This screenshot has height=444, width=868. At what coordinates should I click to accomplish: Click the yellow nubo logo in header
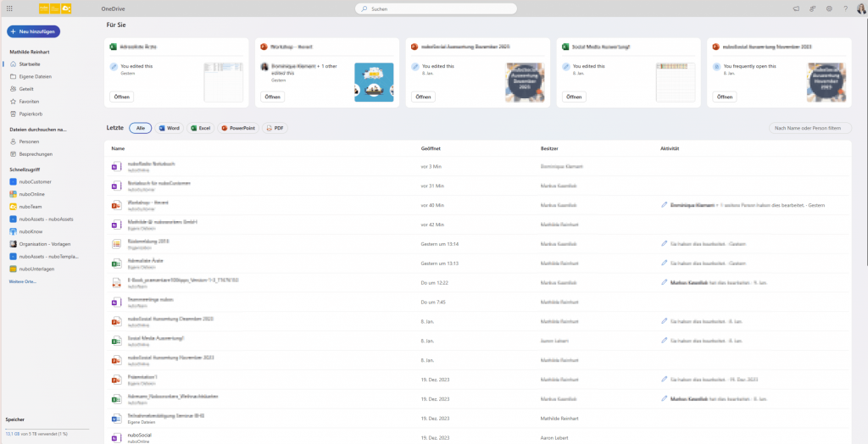(55, 8)
